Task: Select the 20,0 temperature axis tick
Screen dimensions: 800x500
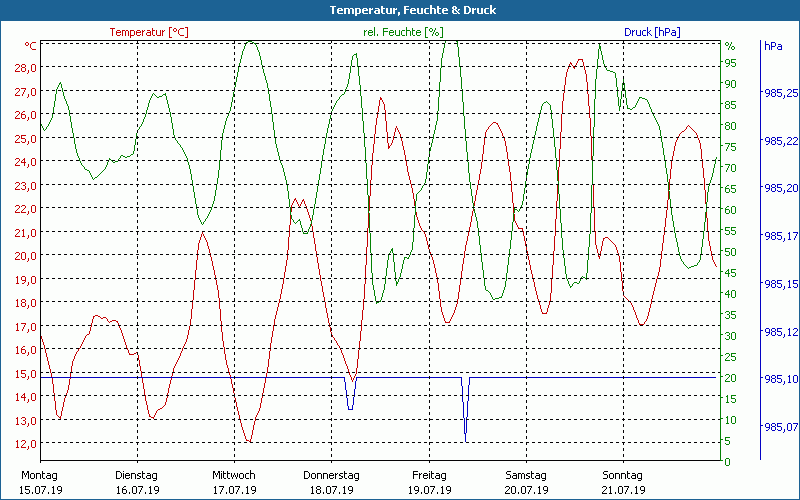Action: (x=26, y=255)
